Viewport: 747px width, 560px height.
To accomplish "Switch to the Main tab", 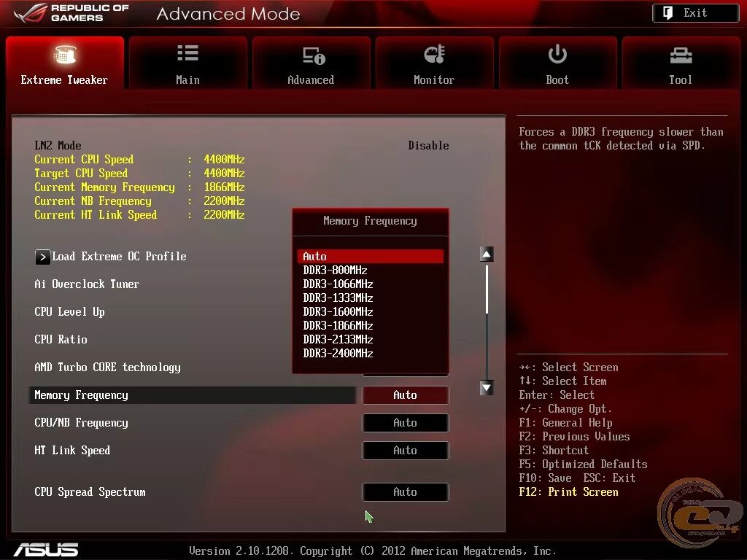I will pos(187,63).
